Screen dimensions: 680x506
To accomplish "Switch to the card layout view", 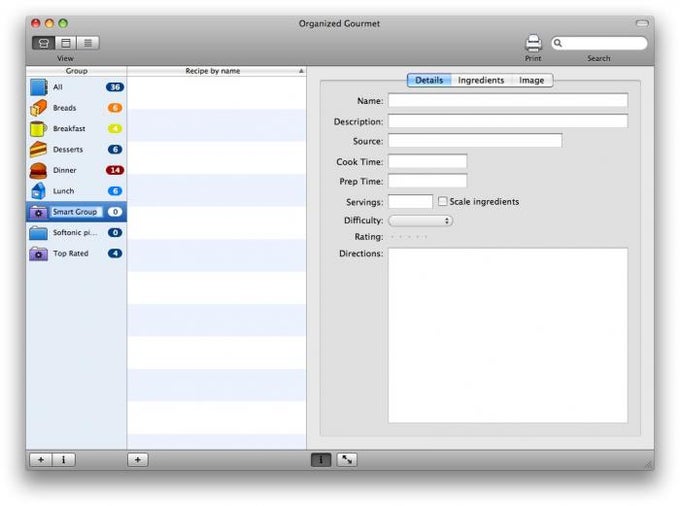I will (x=66, y=43).
